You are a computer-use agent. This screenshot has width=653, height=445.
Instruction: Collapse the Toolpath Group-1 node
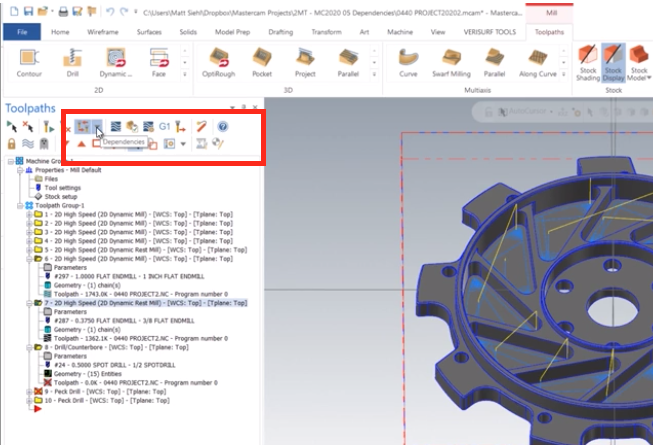pos(20,206)
